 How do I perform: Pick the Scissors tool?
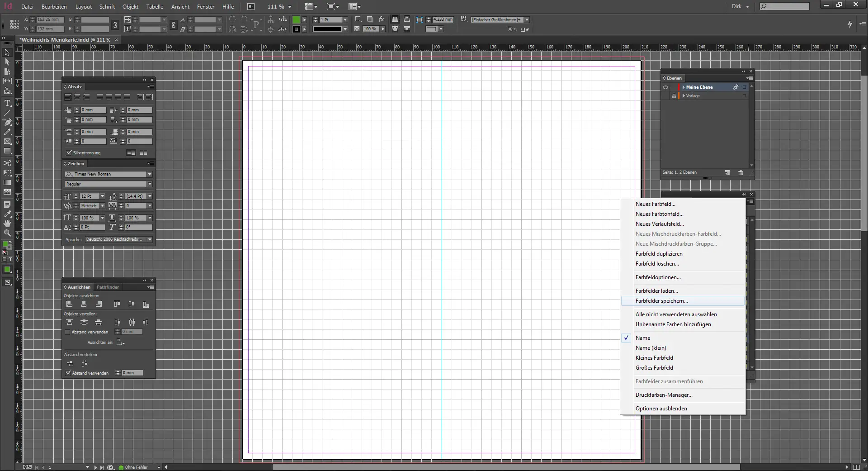[7, 163]
